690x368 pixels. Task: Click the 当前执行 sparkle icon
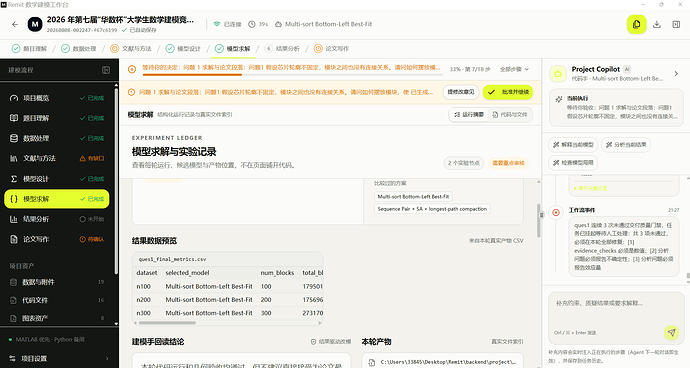click(x=559, y=99)
